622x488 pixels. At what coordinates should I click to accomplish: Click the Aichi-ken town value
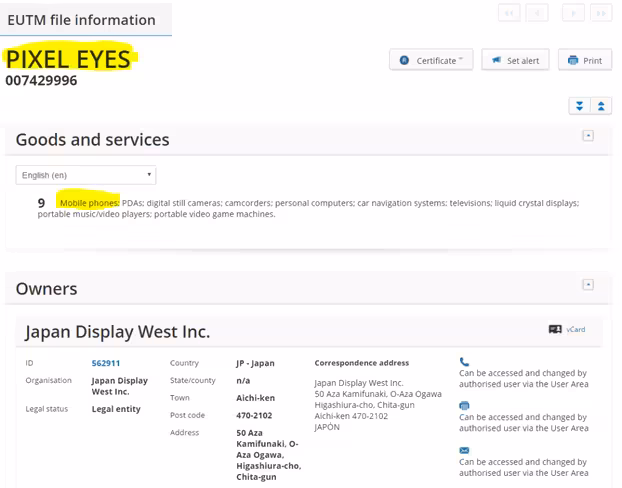[x=255, y=398]
